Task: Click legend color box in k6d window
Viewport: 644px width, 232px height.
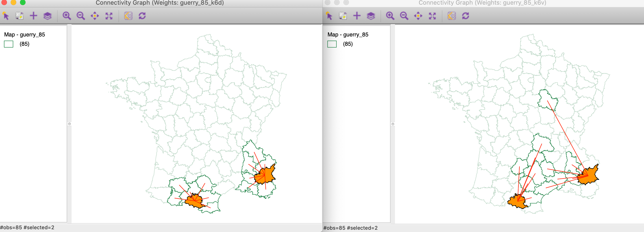Action: tap(9, 44)
